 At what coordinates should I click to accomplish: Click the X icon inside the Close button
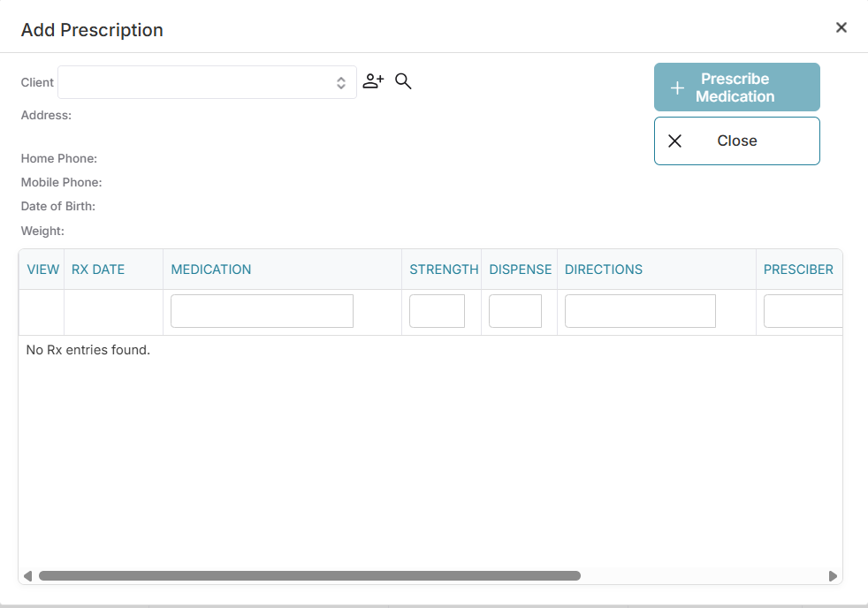coord(675,141)
